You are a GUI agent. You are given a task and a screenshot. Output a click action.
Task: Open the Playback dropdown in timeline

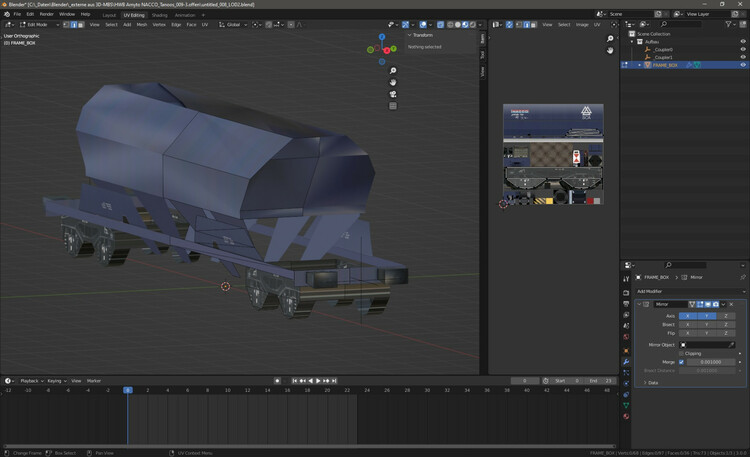tap(32, 381)
